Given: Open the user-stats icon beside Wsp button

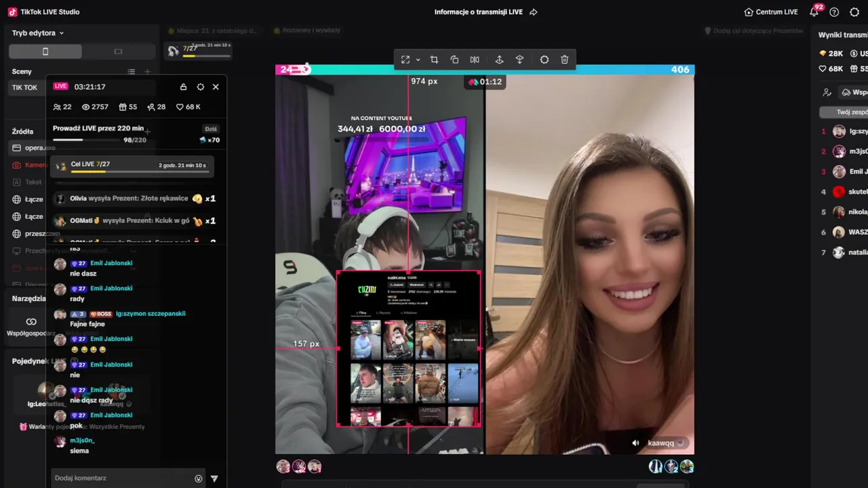Looking at the screenshot, I should coord(827,92).
